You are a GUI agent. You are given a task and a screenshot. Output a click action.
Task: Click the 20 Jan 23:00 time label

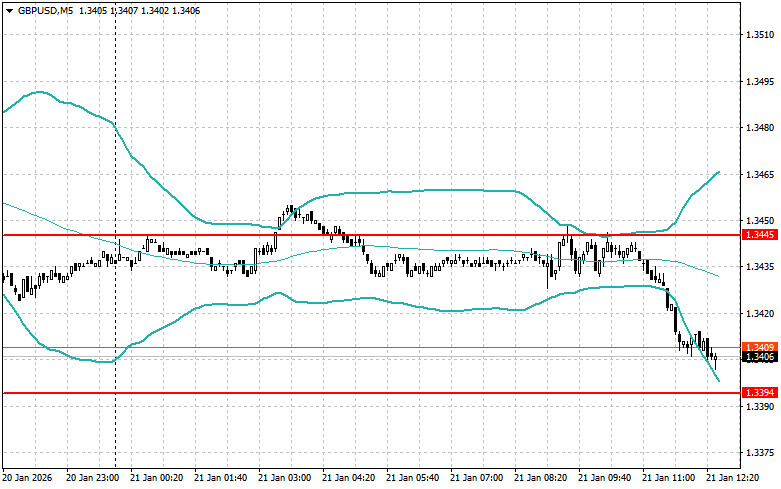[93, 478]
